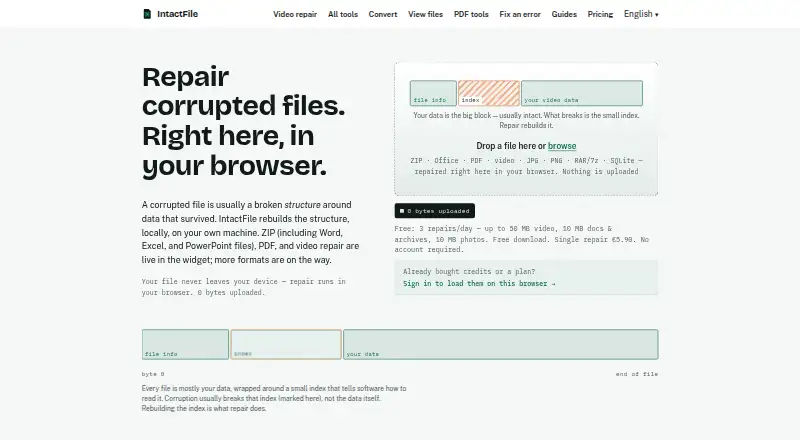Click 'Your data is the big block' caption
This screenshot has height=440, width=800.
[x=526, y=120]
